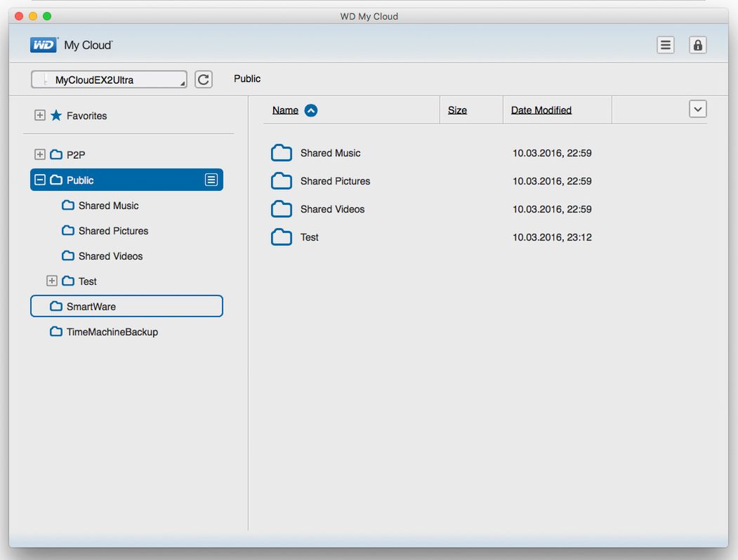
Task: Click the lock icon in the header
Action: pos(697,45)
